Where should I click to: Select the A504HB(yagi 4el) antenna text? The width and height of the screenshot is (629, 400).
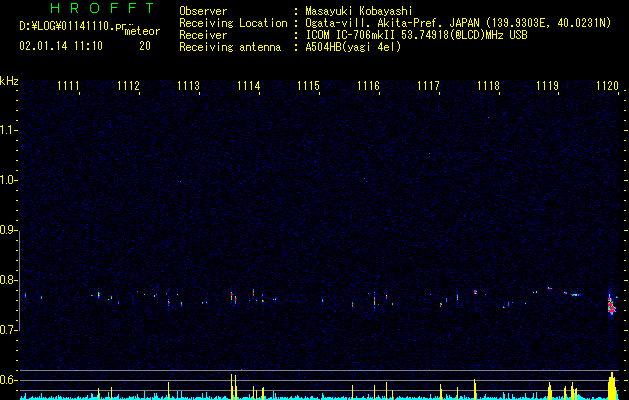353,47
